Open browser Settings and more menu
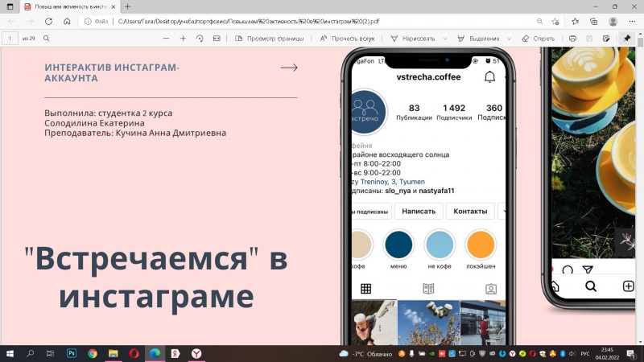Viewport: 644px width, 362px height. pyautogui.click(x=632, y=22)
